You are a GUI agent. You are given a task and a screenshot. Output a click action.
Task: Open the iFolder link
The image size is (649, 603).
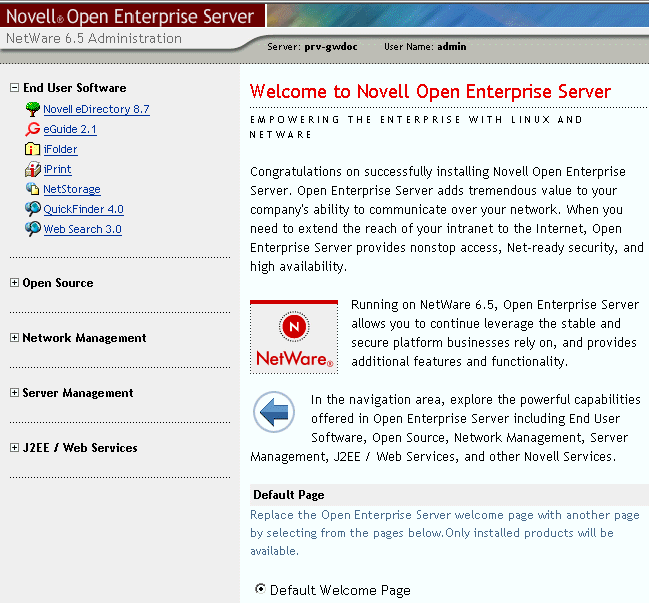click(x=60, y=149)
